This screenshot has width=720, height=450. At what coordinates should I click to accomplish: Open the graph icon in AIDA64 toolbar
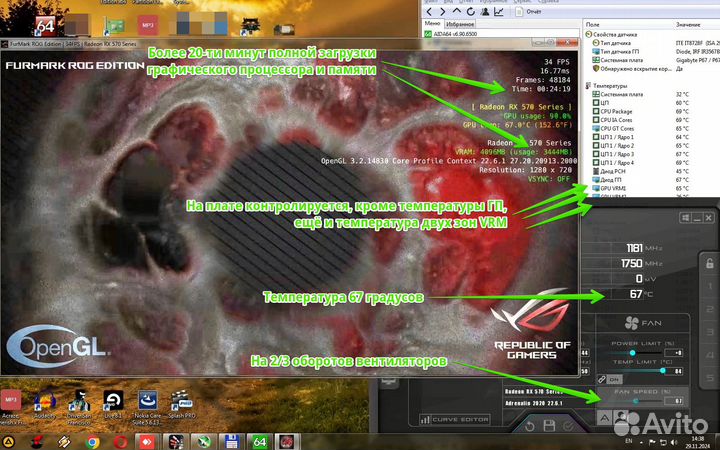click(499, 11)
